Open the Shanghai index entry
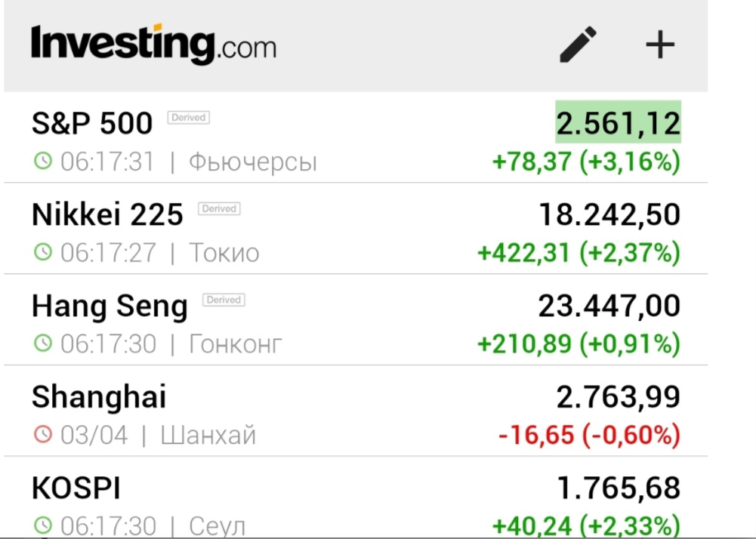This screenshot has height=539, width=756. point(356,411)
